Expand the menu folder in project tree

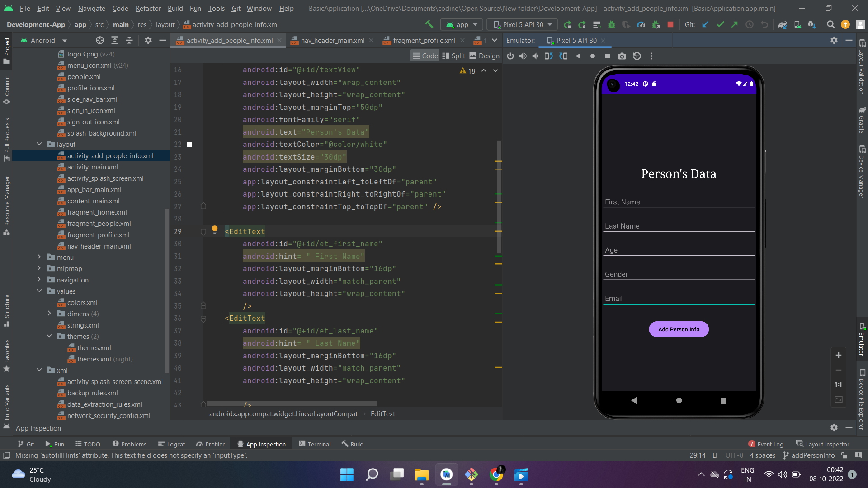pyautogui.click(x=39, y=257)
